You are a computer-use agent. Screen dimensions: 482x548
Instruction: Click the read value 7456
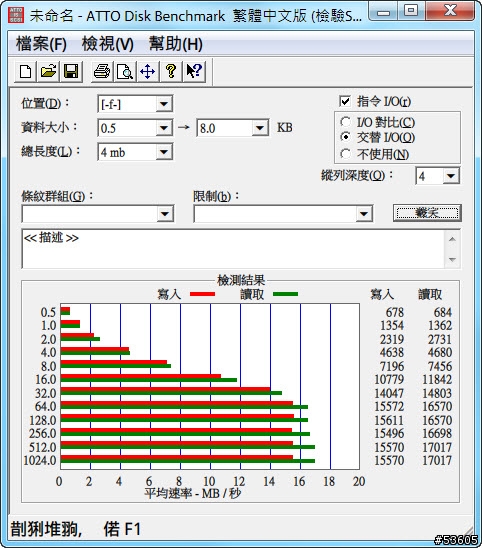440,366
